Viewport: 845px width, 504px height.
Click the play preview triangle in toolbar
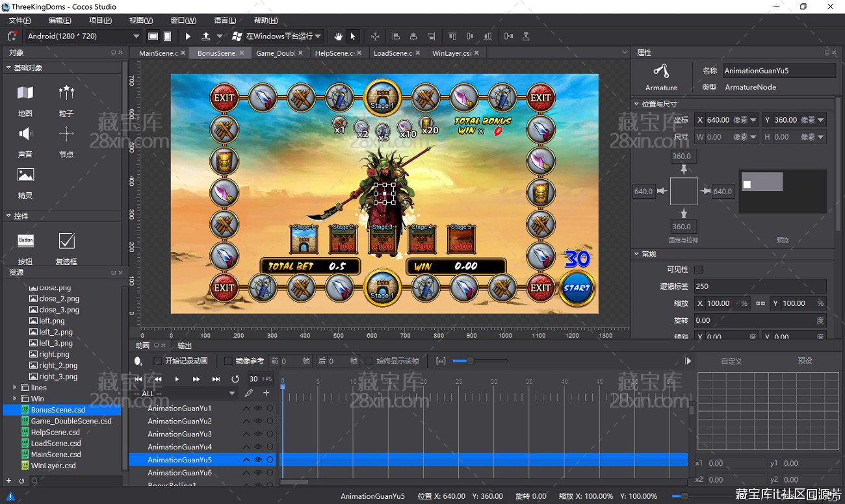click(x=188, y=36)
